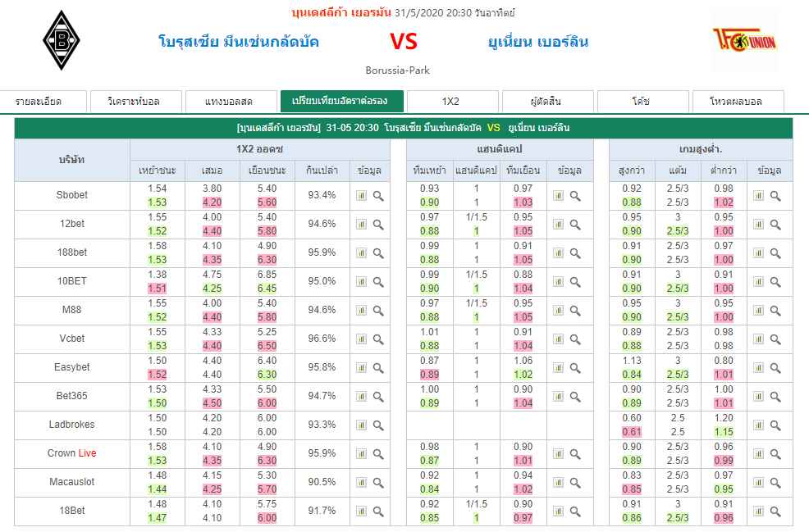Click the Crown Live 1X2 magnifier icon
This screenshot has width=809, height=532.
pos(378,454)
